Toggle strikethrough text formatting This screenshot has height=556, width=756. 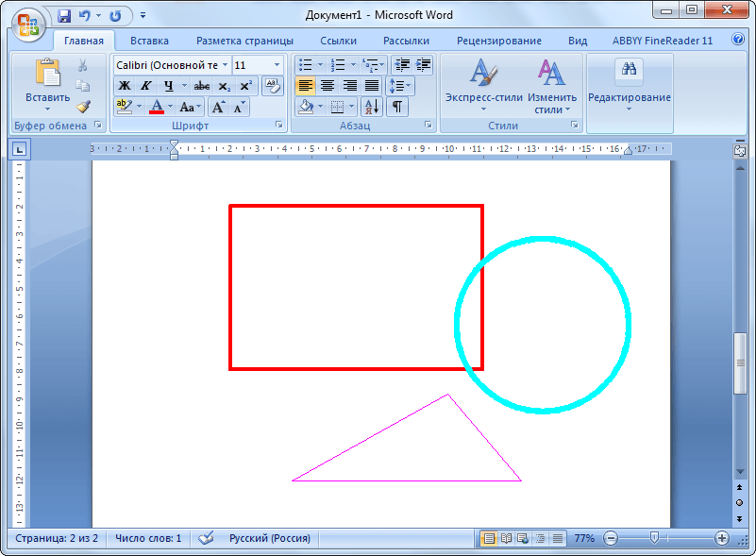coord(201,86)
